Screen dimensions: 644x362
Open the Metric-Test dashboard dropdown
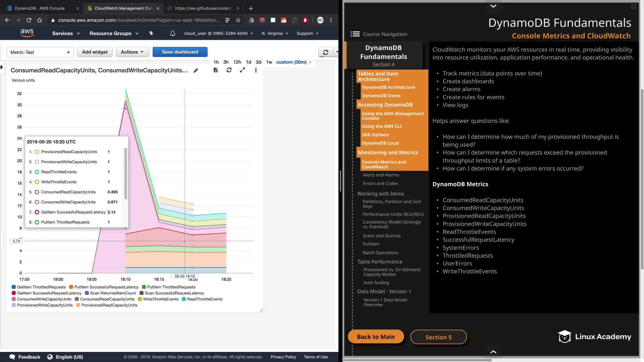pos(40,52)
